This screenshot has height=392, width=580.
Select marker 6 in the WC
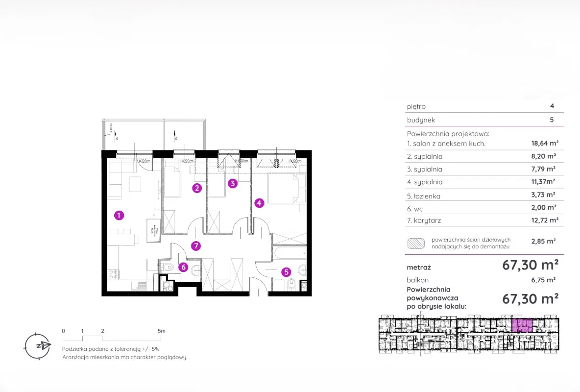point(183,267)
